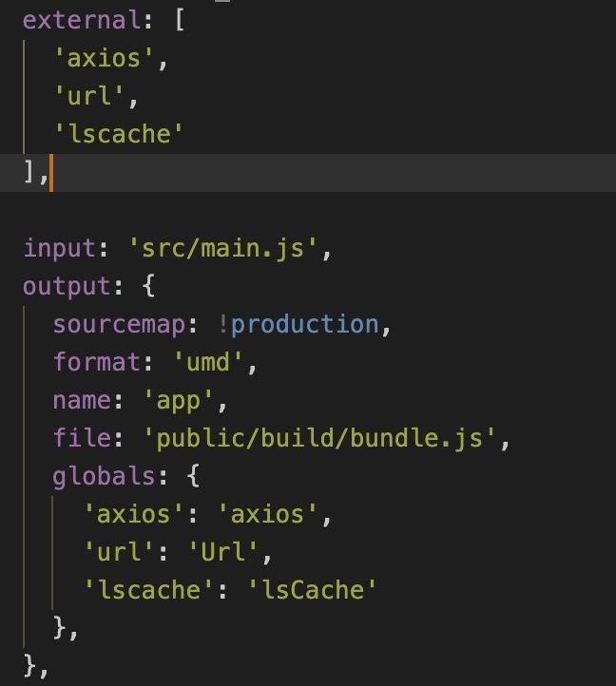Image resolution: width=616 pixels, height=686 pixels.
Task: Click the 'public/build/bundle.js' string
Action: click(319, 438)
